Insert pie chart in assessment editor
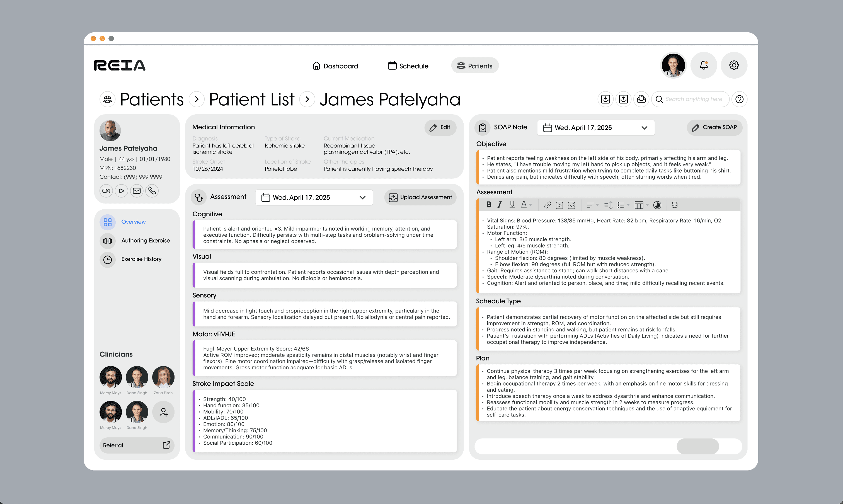 [x=657, y=205]
